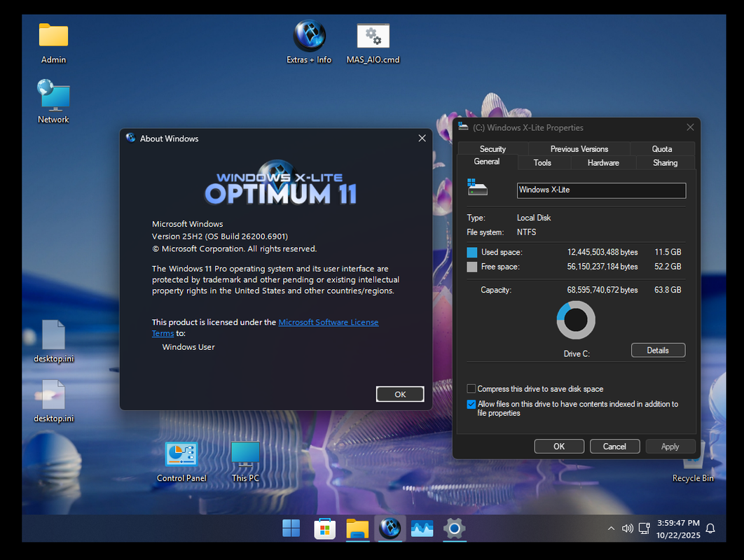744x560 pixels.
Task: Open the Admin folder desktop icon
Action: [x=53, y=43]
